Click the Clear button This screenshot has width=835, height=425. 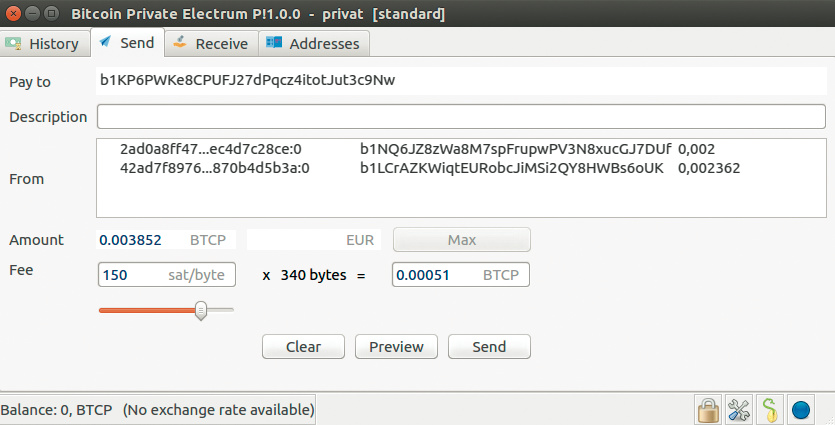(x=303, y=347)
